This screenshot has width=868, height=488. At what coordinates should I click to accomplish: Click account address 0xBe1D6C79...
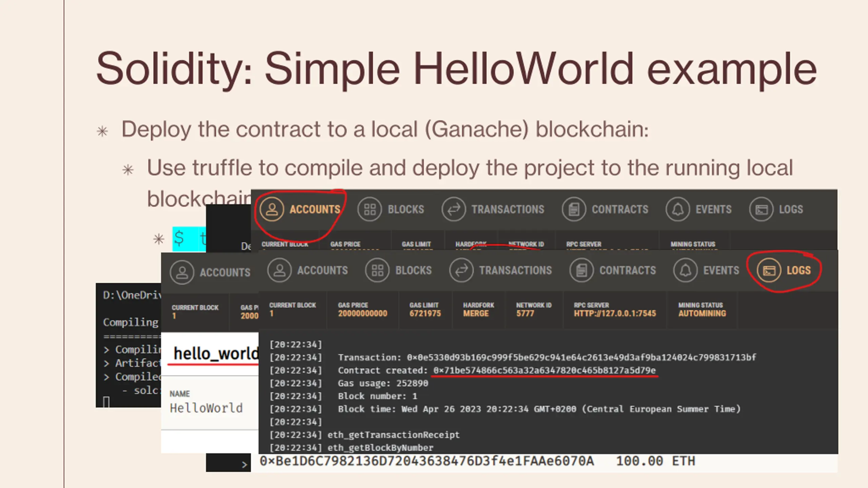427,461
